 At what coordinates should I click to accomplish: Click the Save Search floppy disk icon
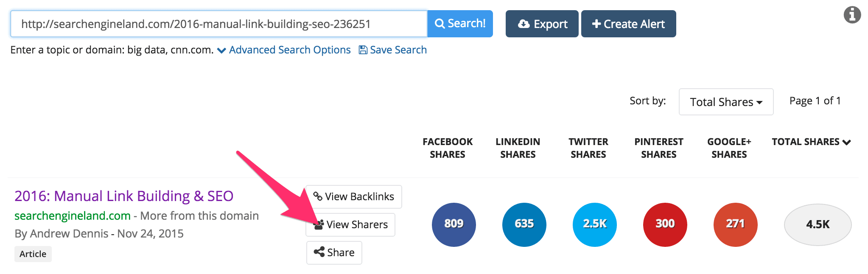click(x=363, y=50)
